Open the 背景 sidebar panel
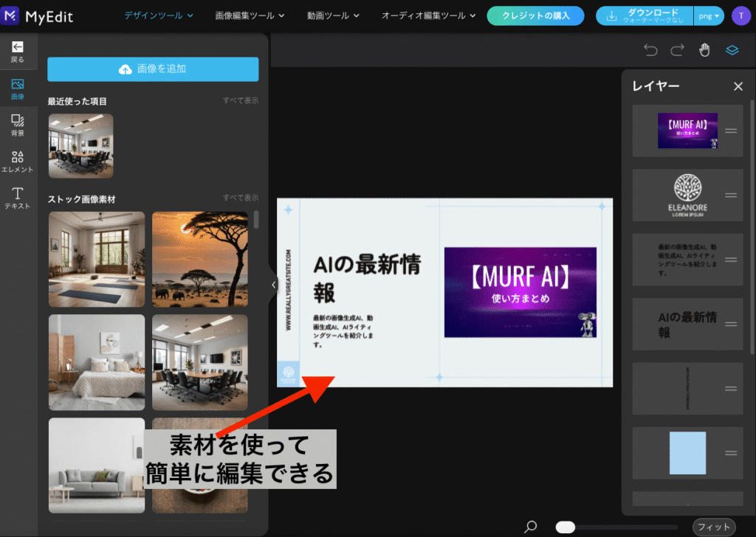 tap(18, 125)
